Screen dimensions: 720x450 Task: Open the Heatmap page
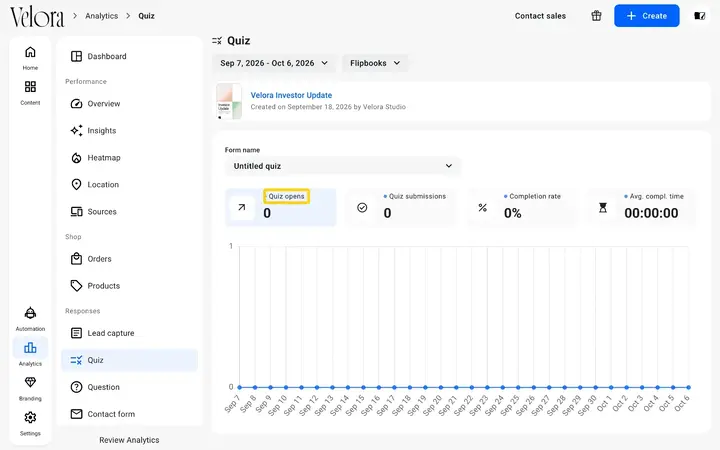coord(129,158)
